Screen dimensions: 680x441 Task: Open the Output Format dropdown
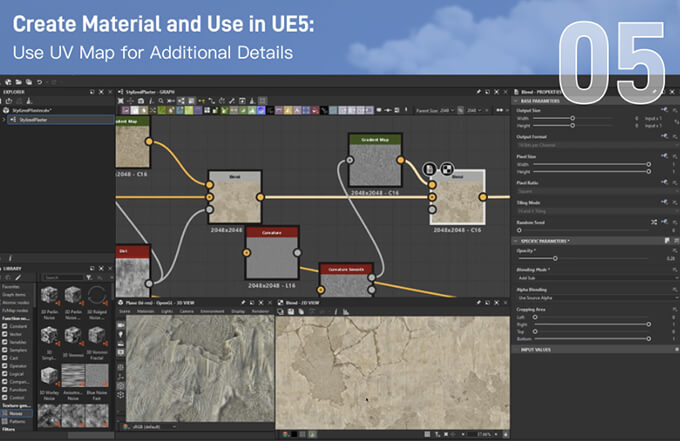[597, 145]
